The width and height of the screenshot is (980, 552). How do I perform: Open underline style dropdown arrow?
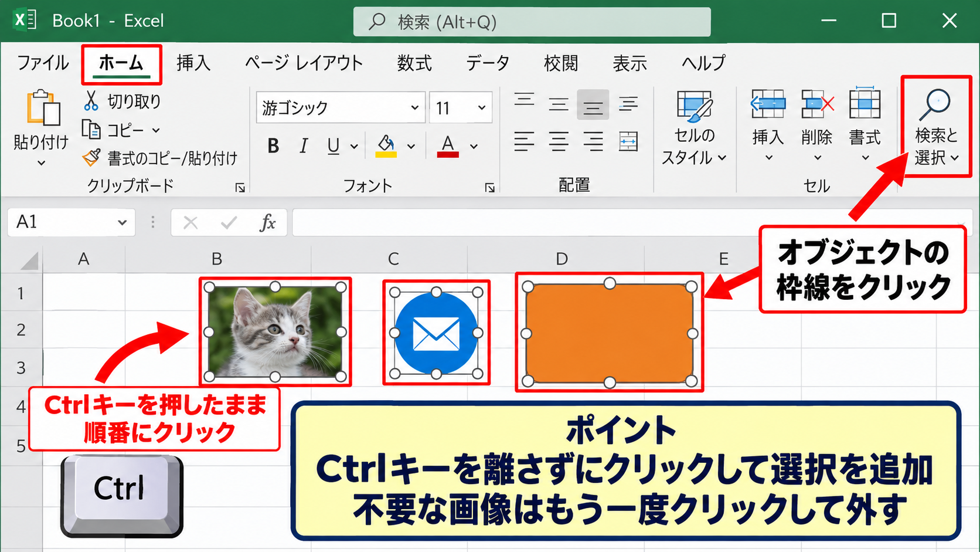pyautogui.click(x=354, y=146)
